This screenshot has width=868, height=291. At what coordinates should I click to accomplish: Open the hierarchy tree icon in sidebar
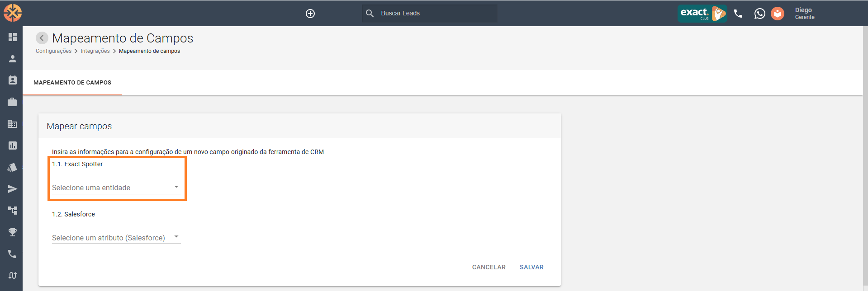(x=13, y=211)
